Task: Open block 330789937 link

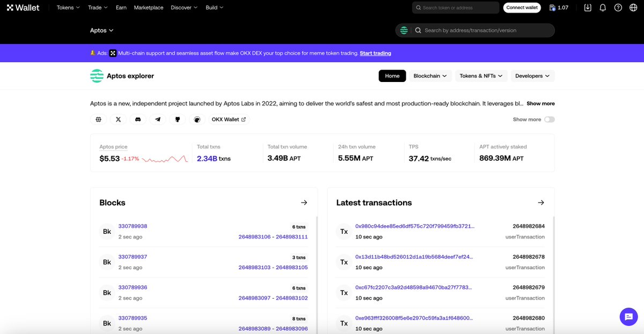Action: pyautogui.click(x=133, y=257)
